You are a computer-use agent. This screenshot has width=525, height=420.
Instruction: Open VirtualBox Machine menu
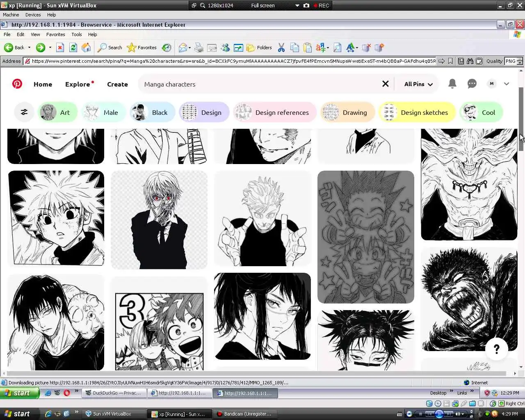pos(11,15)
